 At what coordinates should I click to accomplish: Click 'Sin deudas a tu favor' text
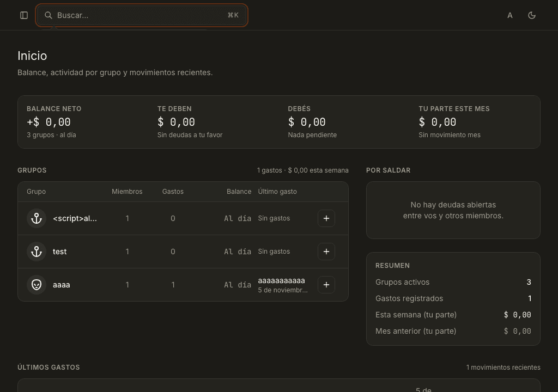point(190,135)
